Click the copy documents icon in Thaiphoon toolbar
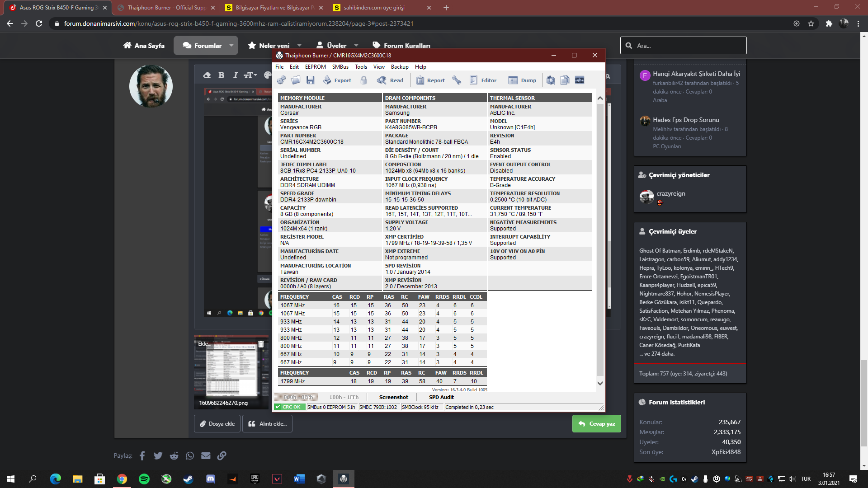Image resolution: width=868 pixels, height=488 pixels. click(565, 80)
